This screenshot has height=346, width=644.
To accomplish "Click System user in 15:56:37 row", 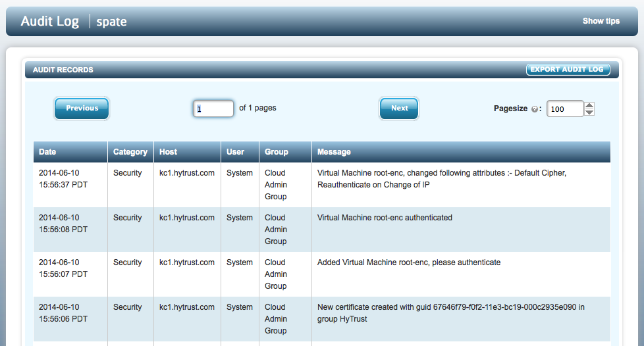I will point(240,173).
